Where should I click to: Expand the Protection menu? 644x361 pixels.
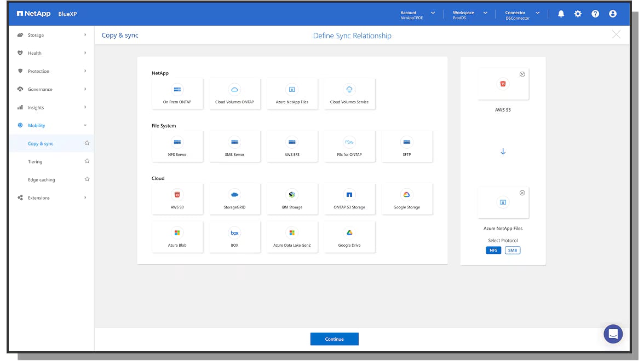51,71
